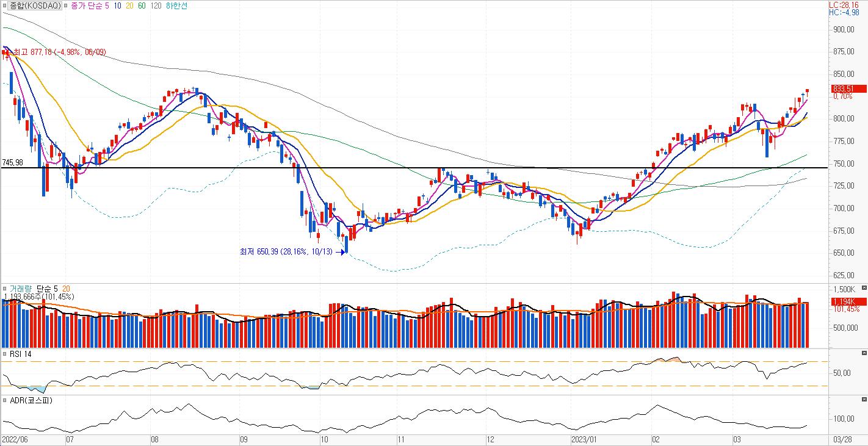The image size is (868, 446).
Task: Click the red 833.51 current price tag
Action: [x=848, y=88]
